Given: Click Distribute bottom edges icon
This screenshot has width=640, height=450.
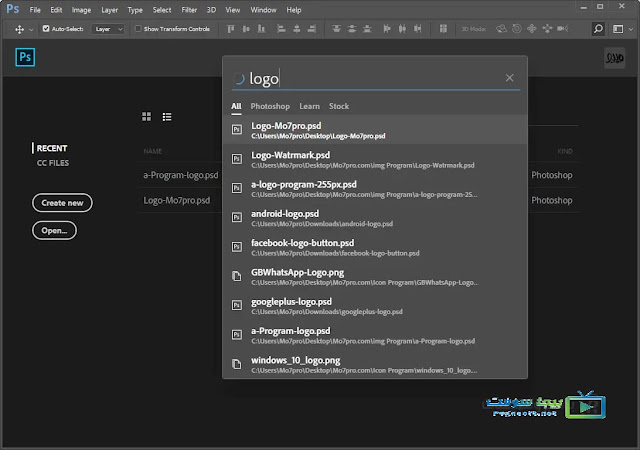Looking at the screenshot, I should pyautogui.click(x=367, y=29).
